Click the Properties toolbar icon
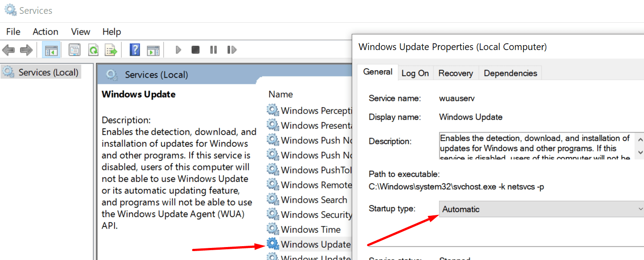This screenshot has width=644, height=260. (74, 50)
